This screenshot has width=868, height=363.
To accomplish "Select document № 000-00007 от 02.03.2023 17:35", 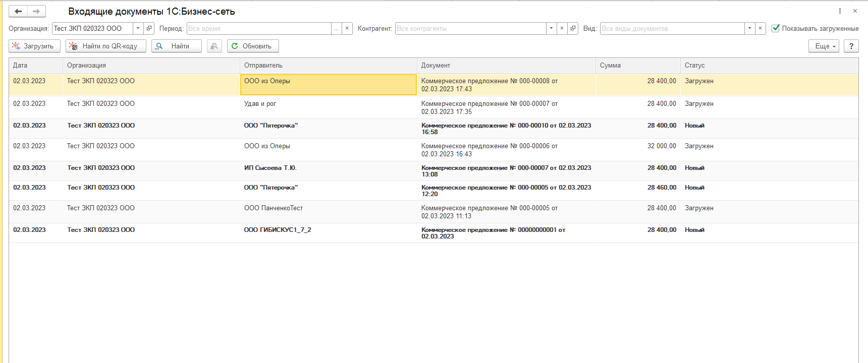I will (x=506, y=107).
